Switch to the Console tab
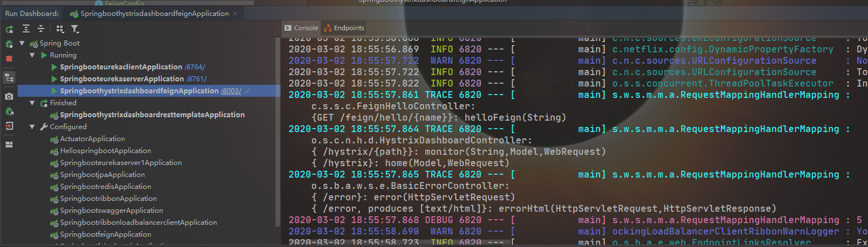 [x=301, y=27]
